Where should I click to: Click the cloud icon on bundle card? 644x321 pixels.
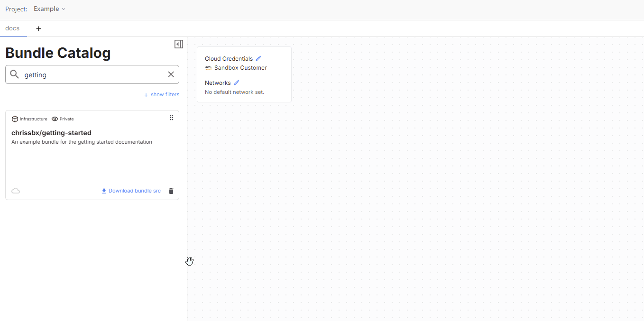coord(16,191)
